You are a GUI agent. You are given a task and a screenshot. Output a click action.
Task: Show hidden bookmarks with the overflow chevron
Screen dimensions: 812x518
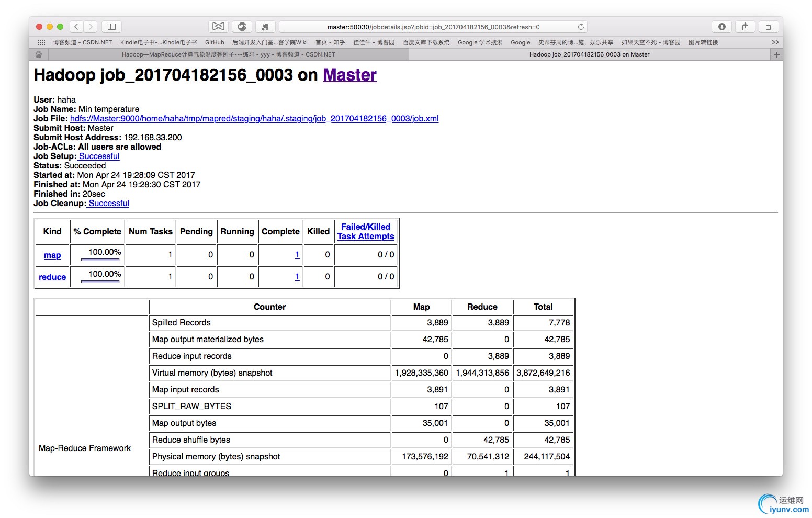pos(775,42)
